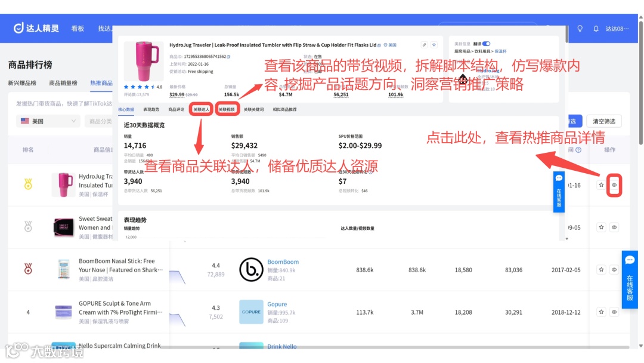Favorite the Sweet Sweat row with star icon

coord(601,227)
